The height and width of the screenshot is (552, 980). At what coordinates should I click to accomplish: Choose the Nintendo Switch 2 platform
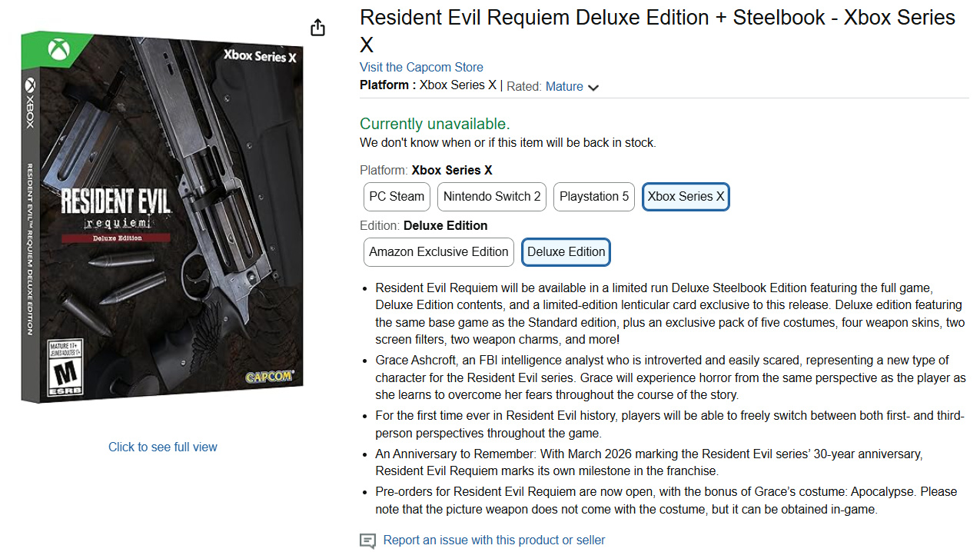[492, 197]
